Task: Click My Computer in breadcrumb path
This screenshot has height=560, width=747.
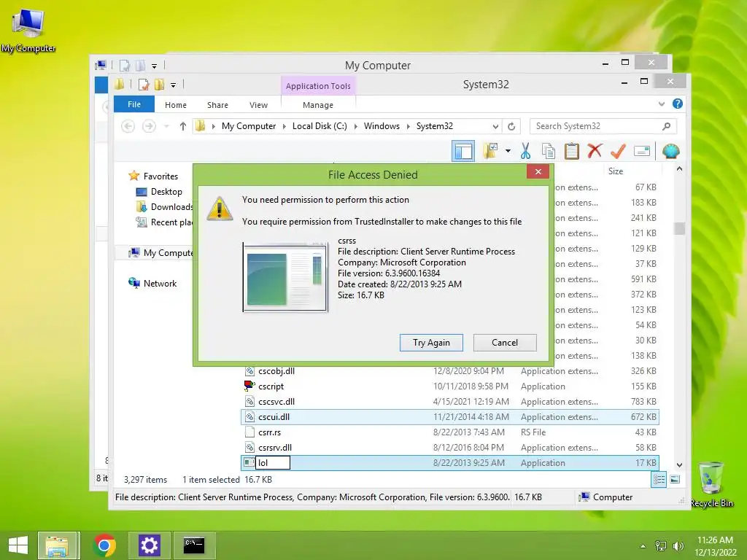Action: pyautogui.click(x=249, y=126)
